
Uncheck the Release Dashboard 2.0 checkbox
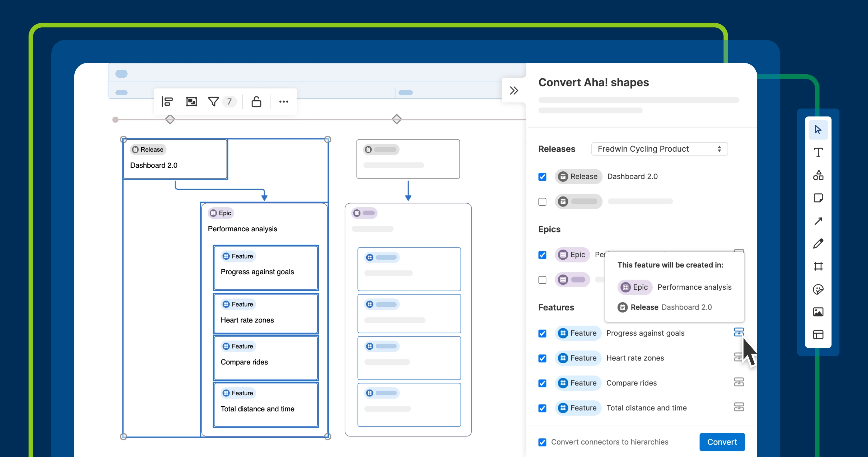click(x=542, y=177)
